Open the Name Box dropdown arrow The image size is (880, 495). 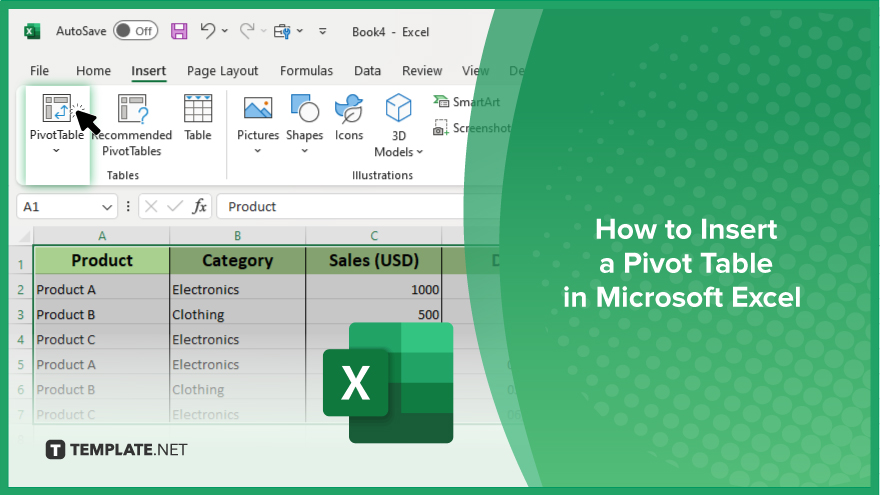(x=107, y=207)
